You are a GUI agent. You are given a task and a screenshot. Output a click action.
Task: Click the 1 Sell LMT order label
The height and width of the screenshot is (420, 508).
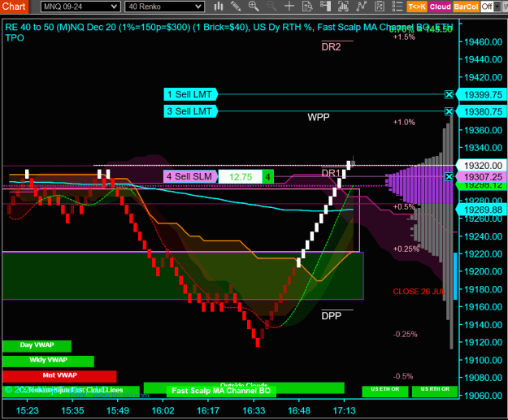190,94
